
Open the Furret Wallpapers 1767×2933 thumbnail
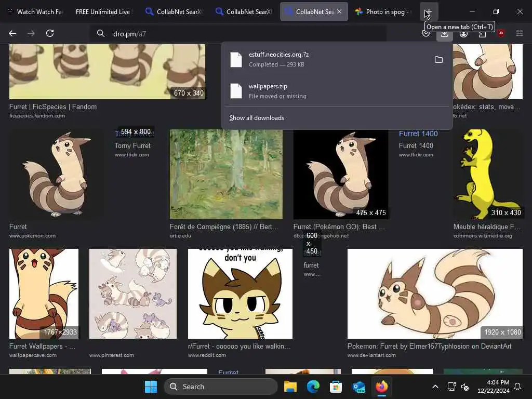[x=44, y=294]
